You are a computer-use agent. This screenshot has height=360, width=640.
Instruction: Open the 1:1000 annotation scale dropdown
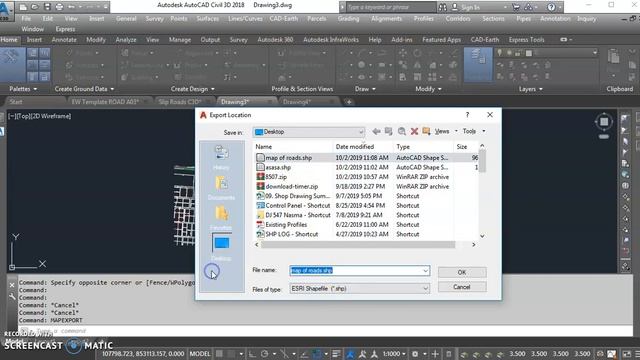point(393,354)
